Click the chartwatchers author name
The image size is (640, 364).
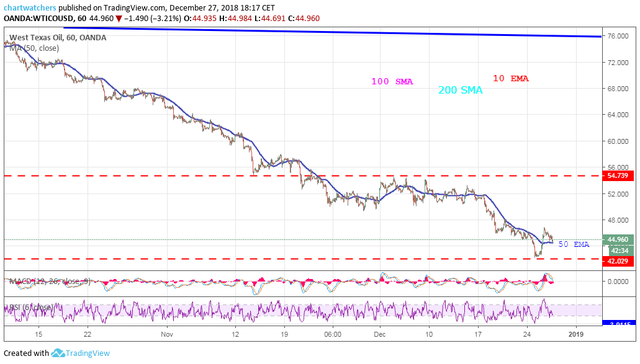click(x=30, y=7)
